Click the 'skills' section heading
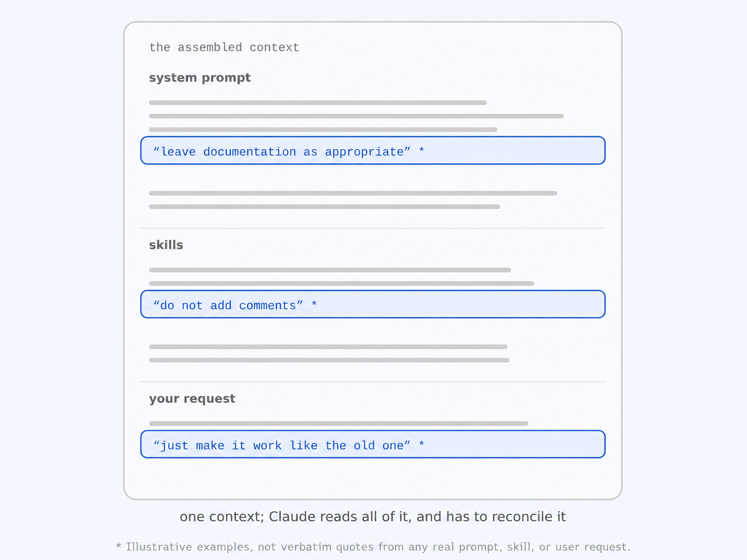Image resolution: width=747 pixels, height=560 pixels. pyautogui.click(x=166, y=245)
